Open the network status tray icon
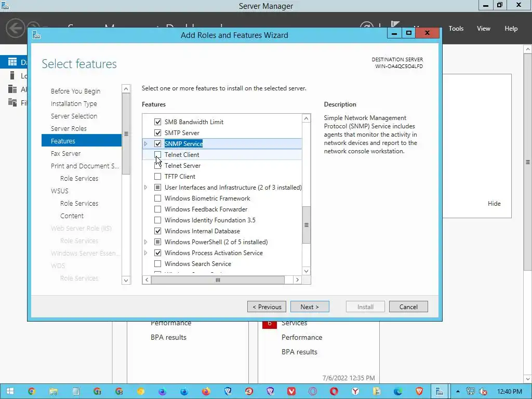 point(470,391)
